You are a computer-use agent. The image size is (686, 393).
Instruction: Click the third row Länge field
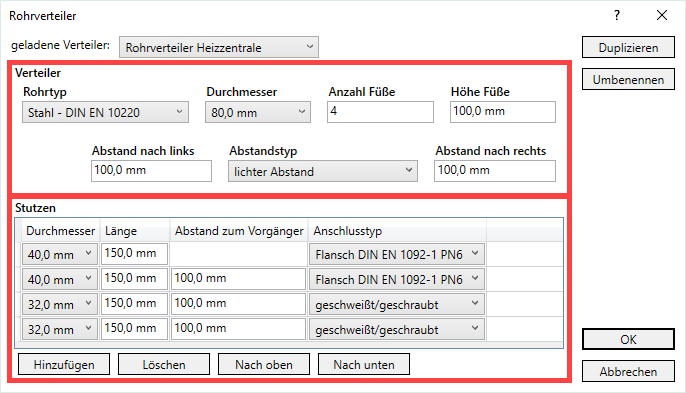[x=134, y=304]
